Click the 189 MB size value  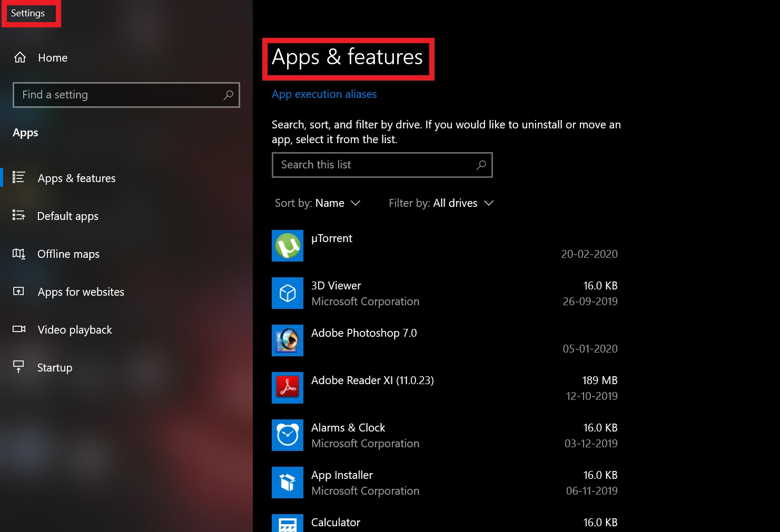[599, 380]
